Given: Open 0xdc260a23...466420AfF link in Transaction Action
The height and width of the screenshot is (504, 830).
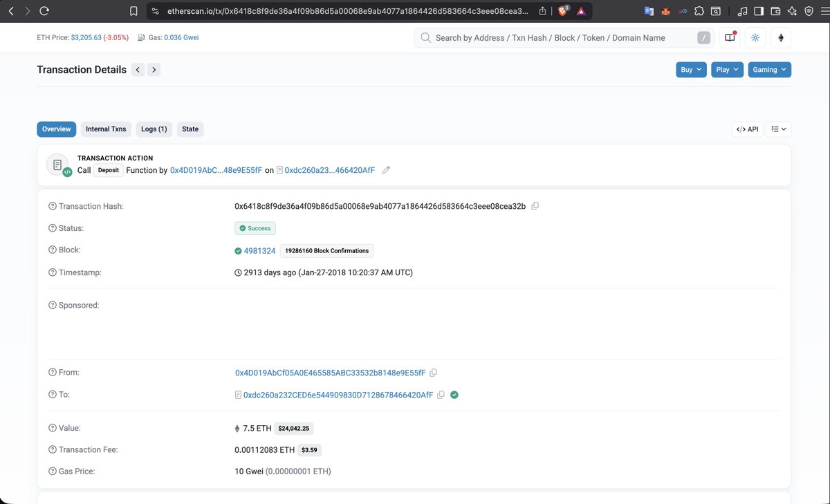Looking at the screenshot, I should click(329, 170).
